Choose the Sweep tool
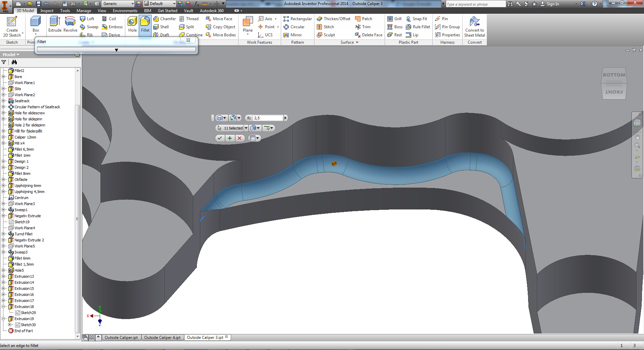This screenshot has width=644, height=350. pos(89,27)
